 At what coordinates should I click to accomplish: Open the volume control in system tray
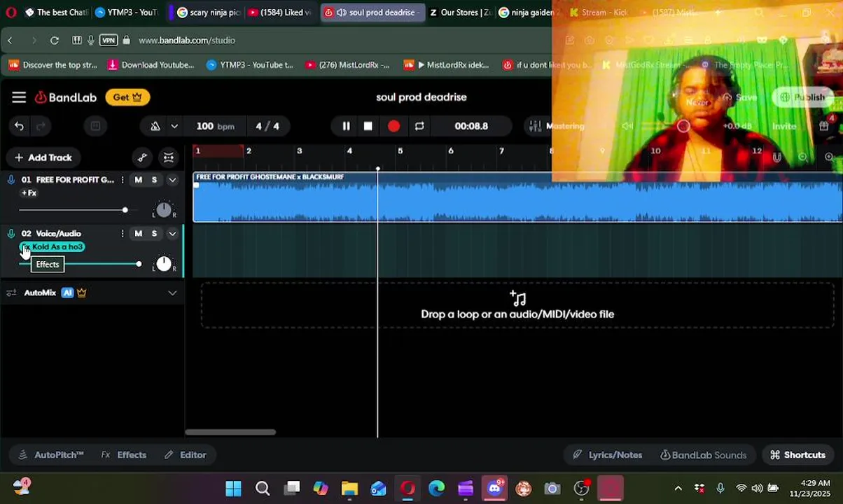pos(757,488)
